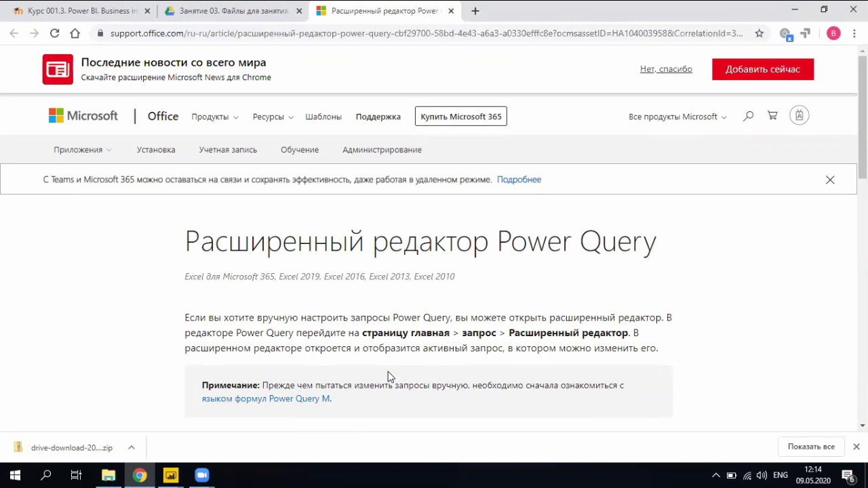Click the site search magnifier icon
The image size is (868, 488).
(x=748, y=116)
